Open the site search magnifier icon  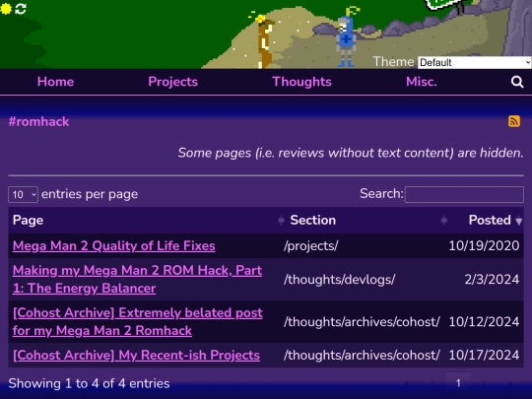tap(517, 82)
